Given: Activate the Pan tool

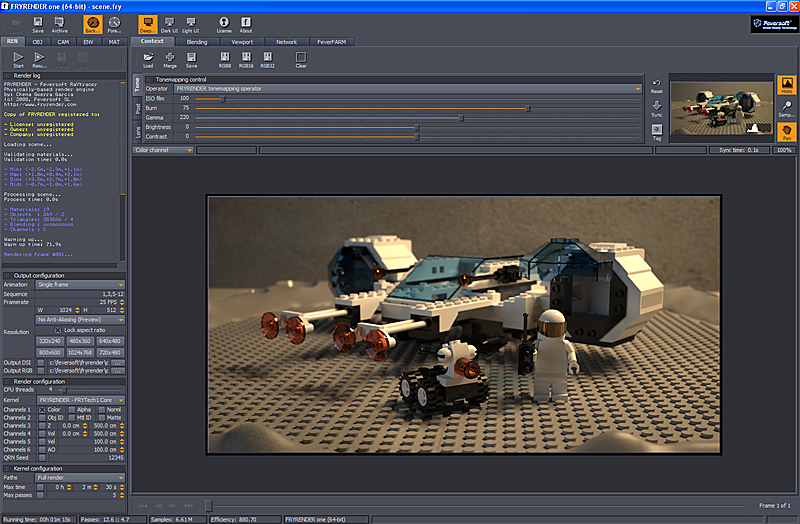Looking at the screenshot, I should tap(786, 131).
